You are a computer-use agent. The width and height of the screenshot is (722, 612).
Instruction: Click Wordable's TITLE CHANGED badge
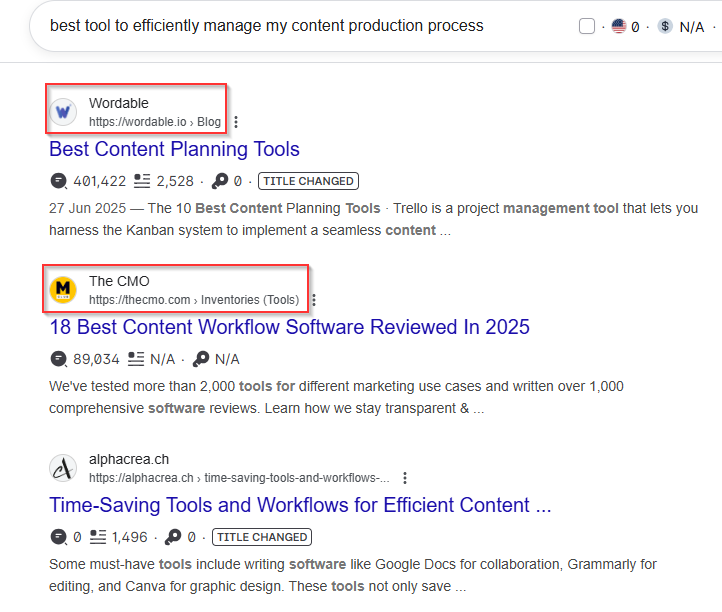point(308,181)
